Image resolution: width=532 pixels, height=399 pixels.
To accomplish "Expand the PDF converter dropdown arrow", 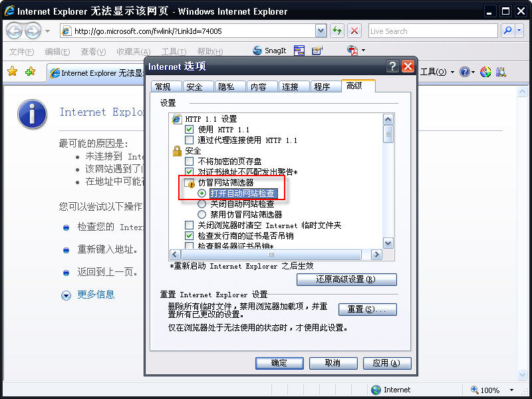I will (363, 51).
